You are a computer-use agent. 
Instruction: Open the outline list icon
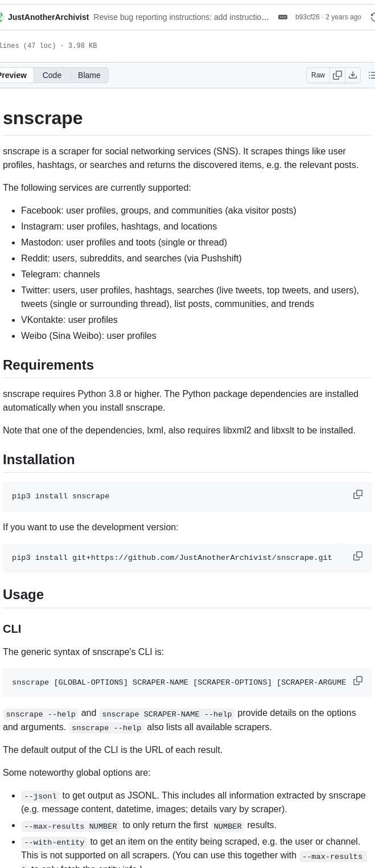click(x=372, y=75)
